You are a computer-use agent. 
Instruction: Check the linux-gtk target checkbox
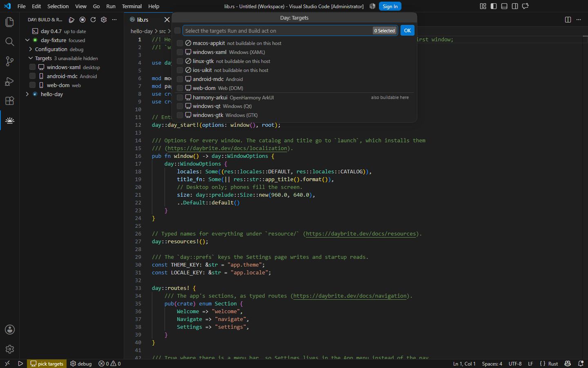[180, 61]
